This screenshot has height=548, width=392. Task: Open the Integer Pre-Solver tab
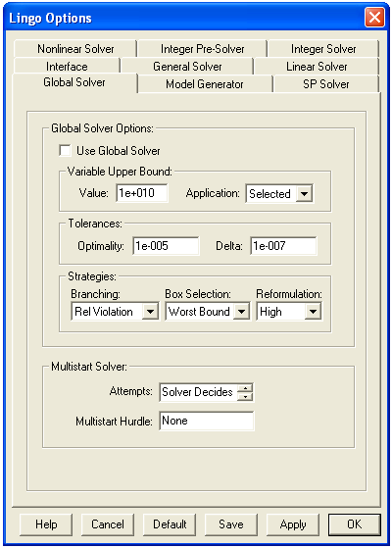[x=202, y=49]
